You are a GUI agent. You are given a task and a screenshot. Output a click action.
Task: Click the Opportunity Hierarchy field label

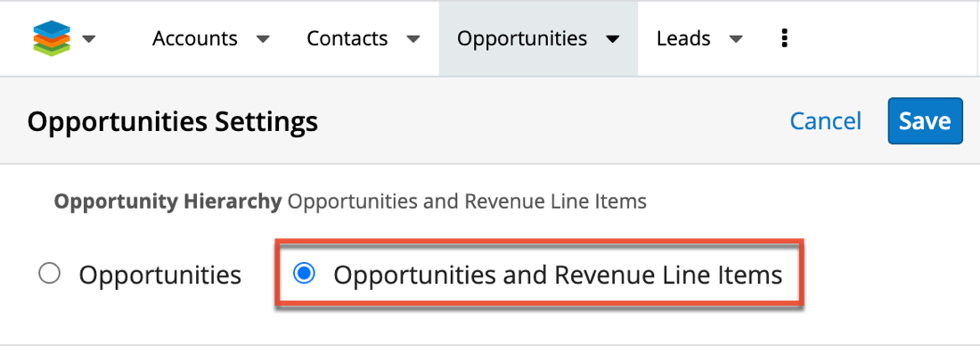click(x=168, y=202)
